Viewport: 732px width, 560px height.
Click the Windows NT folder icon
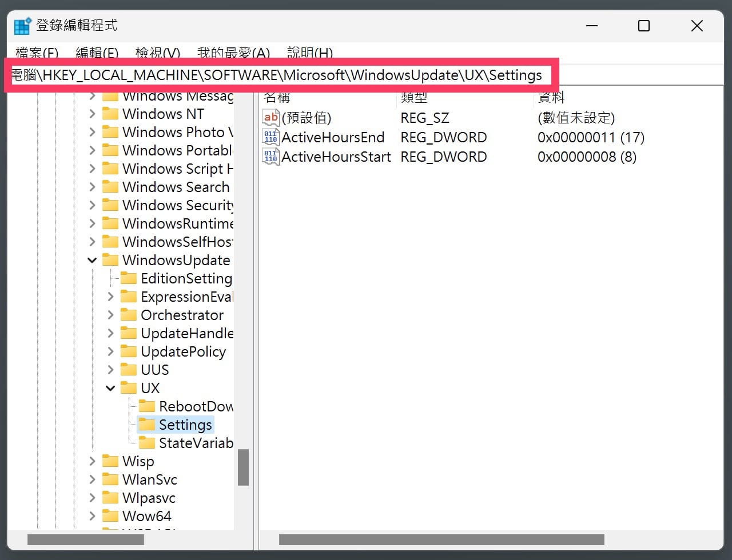click(110, 114)
